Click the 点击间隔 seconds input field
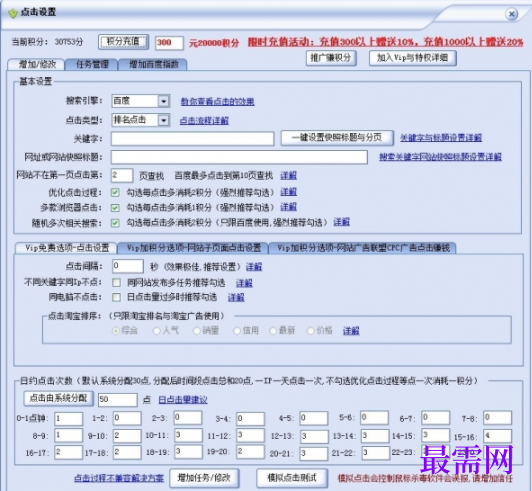Viewport: 532px width, 491px height. (128, 266)
